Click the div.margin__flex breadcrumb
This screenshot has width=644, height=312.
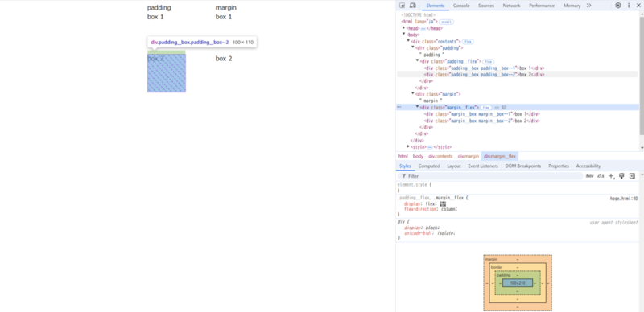pyautogui.click(x=500, y=156)
